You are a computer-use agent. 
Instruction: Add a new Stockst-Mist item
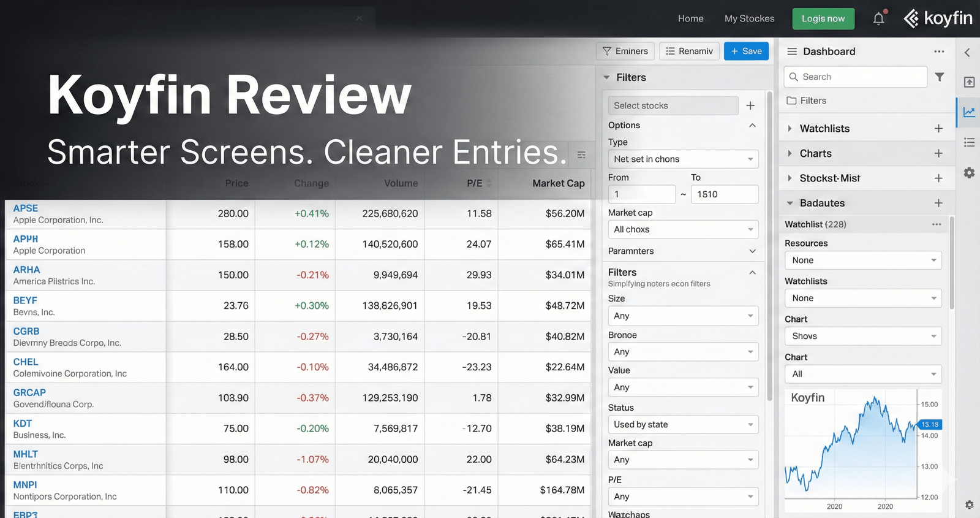click(938, 178)
